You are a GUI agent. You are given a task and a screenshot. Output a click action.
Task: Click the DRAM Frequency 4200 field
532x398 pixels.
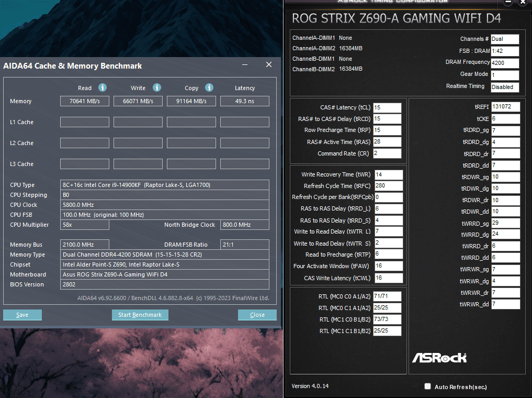tap(505, 63)
